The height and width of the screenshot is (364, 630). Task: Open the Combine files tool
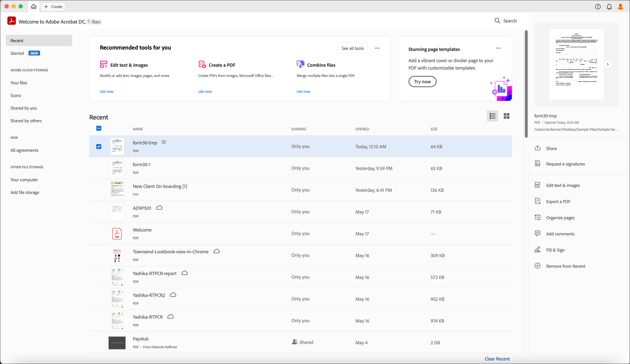321,65
